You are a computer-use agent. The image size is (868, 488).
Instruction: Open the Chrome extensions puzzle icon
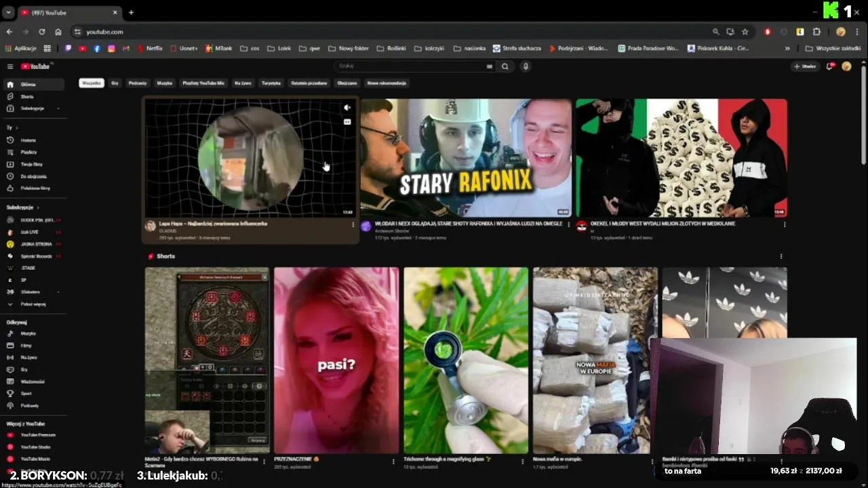[816, 32]
